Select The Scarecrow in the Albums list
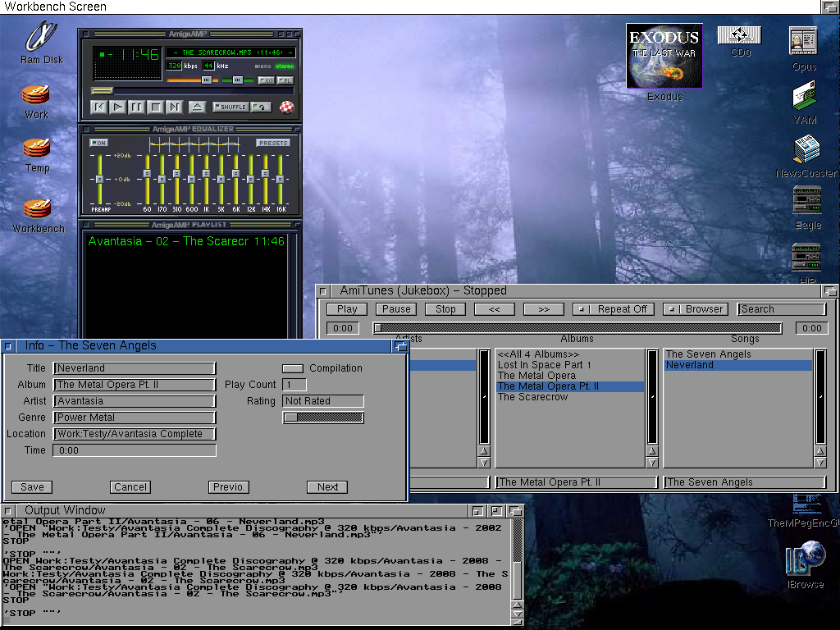840x630 pixels. point(570,397)
